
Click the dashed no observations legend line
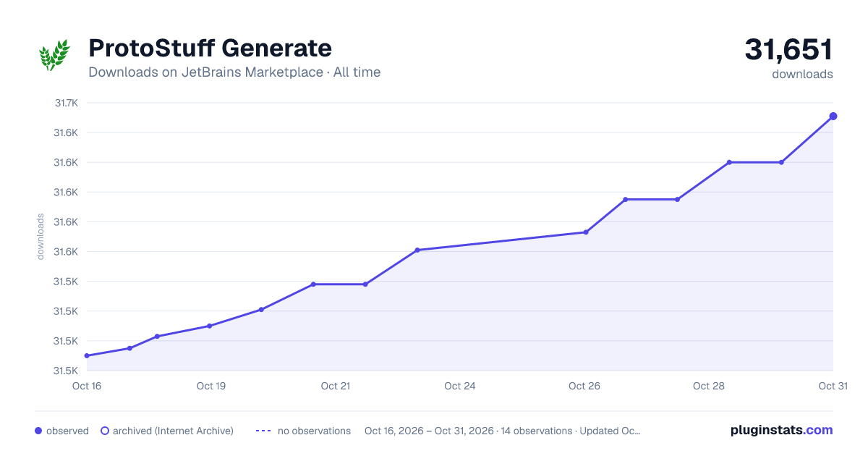(263, 431)
